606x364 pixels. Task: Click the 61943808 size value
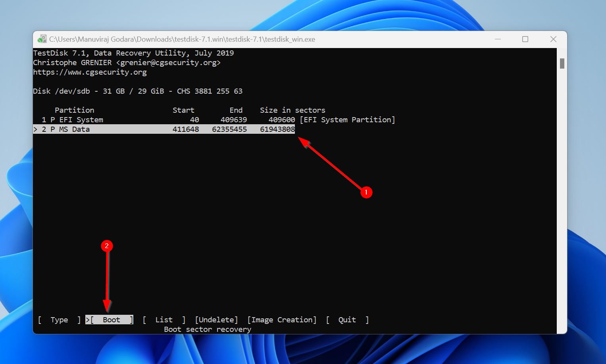pos(277,129)
